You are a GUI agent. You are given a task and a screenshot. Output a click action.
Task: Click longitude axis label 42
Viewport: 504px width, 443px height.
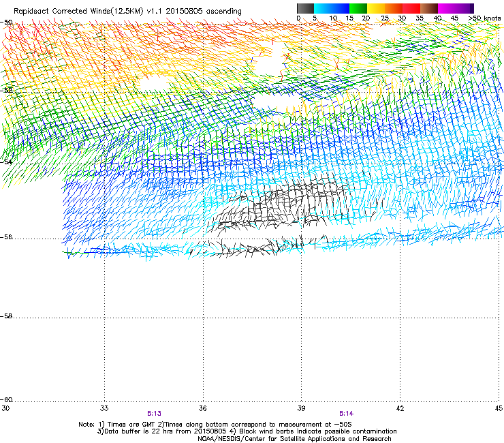click(400, 408)
